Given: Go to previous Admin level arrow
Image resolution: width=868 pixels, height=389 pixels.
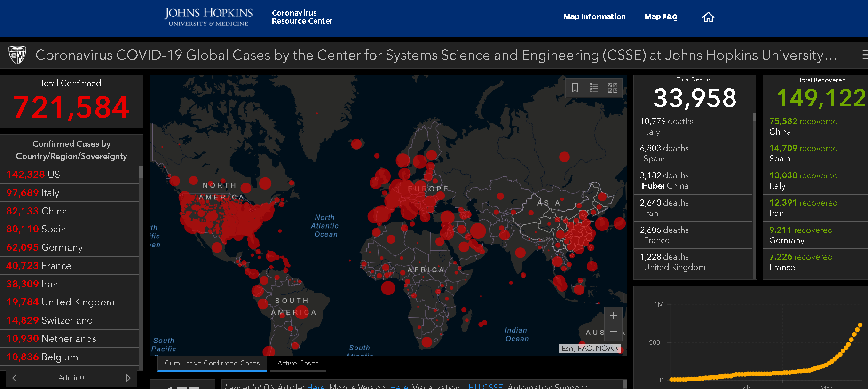Looking at the screenshot, I should click(15, 378).
